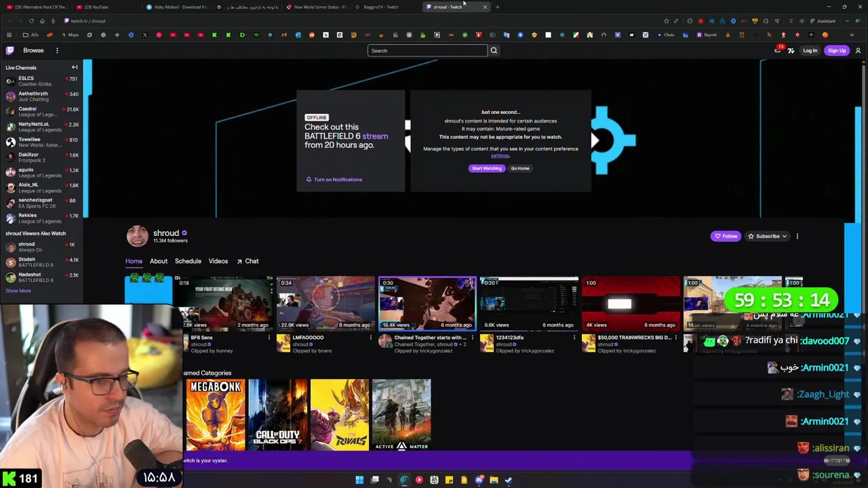
Task: Open Stodeh BATTLEFIELD 6 channel
Action: click(41, 262)
